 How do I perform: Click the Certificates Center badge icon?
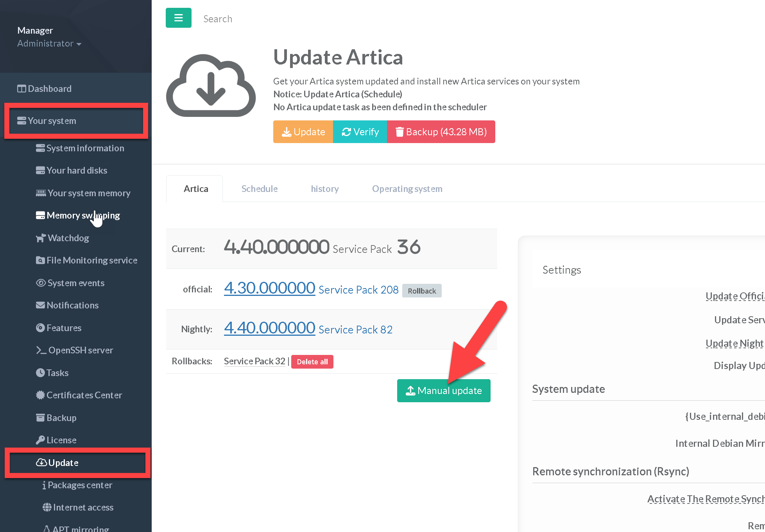[x=40, y=395]
